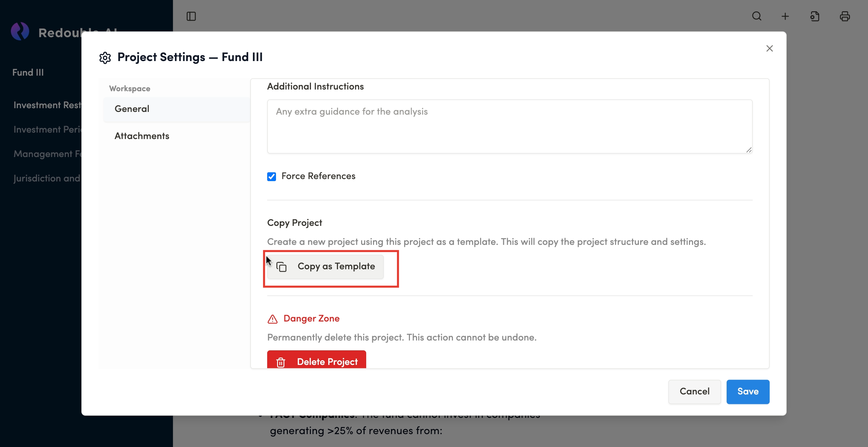Click the document settings icon in toolbar
This screenshot has height=447, width=868.
tap(815, 16)
